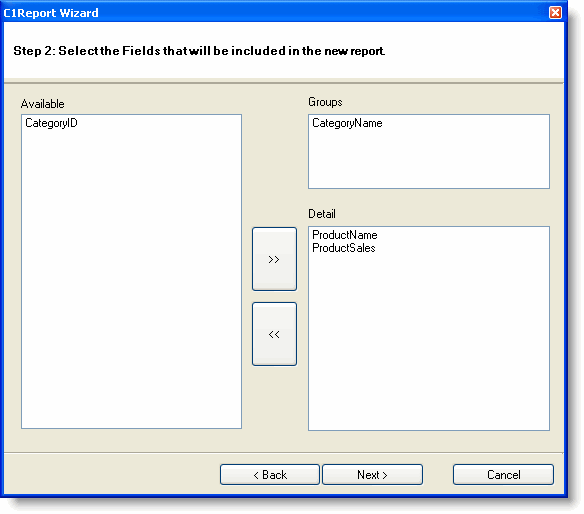Go to previous step with Back
Viewport: 584px width, 514px height.
[x=270, y=475]
